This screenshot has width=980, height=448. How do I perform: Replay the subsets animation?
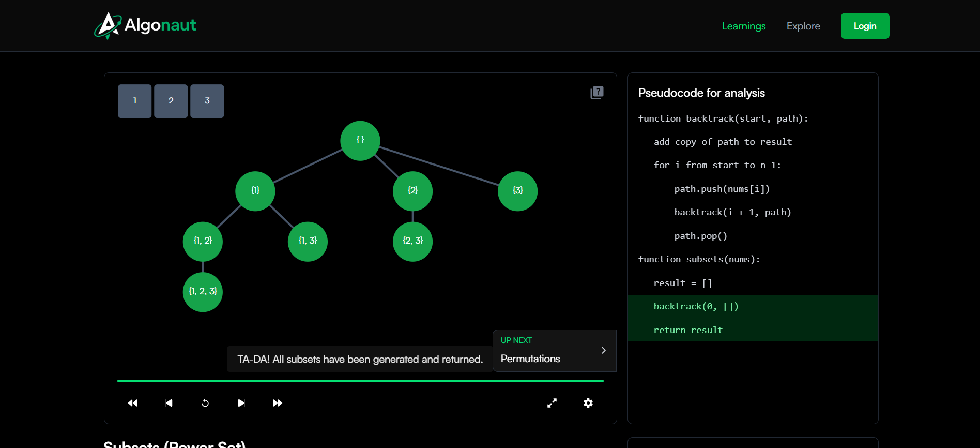point(205,403)
